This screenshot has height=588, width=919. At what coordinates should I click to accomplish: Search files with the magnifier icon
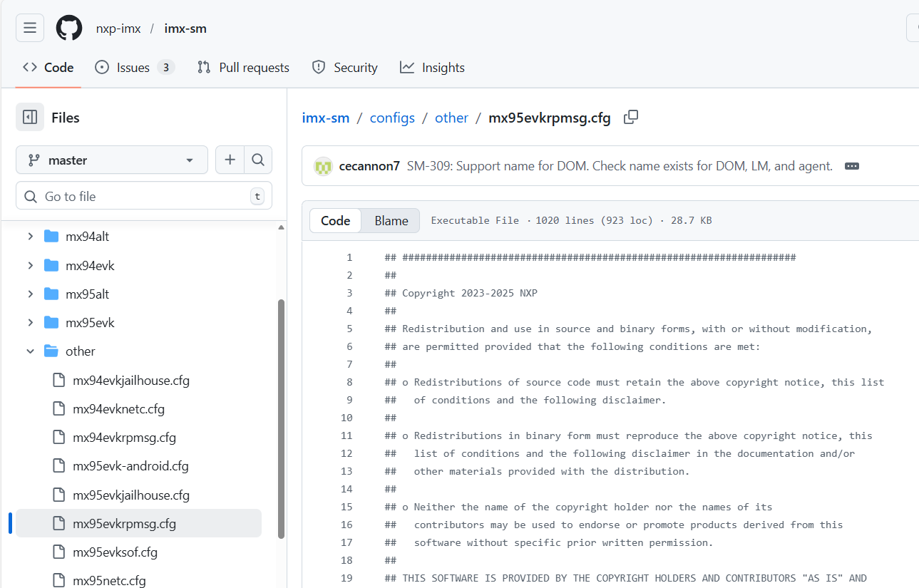[x=258, y=160]
